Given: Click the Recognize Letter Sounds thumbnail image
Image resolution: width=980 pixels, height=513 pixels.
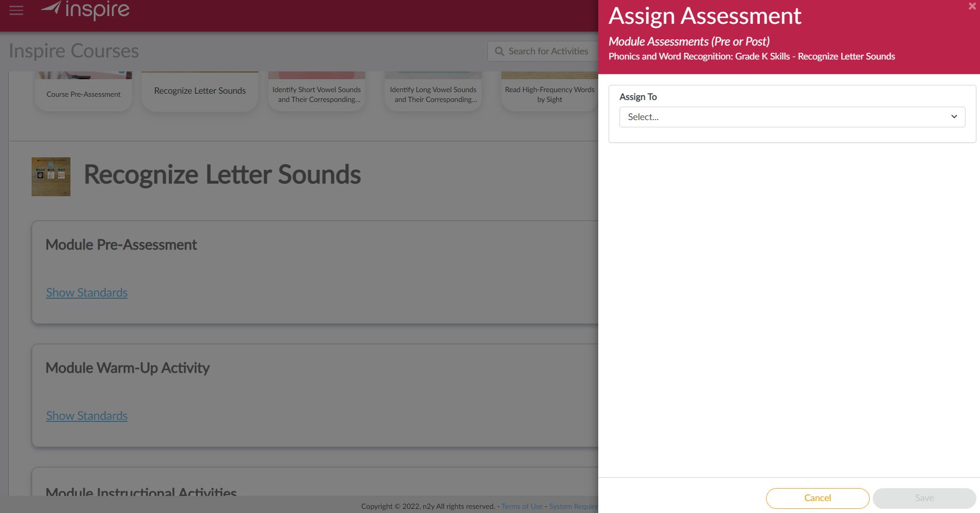Looking at the screenshot, I should [51, 177].
